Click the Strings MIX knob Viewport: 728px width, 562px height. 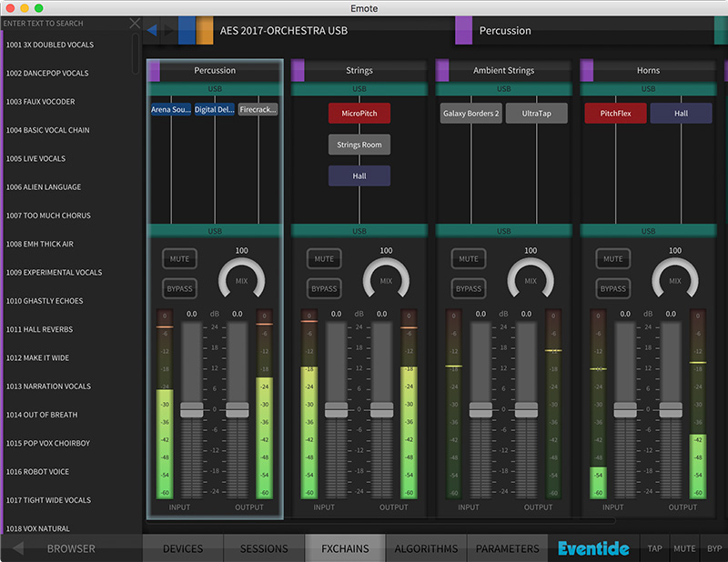386,280
